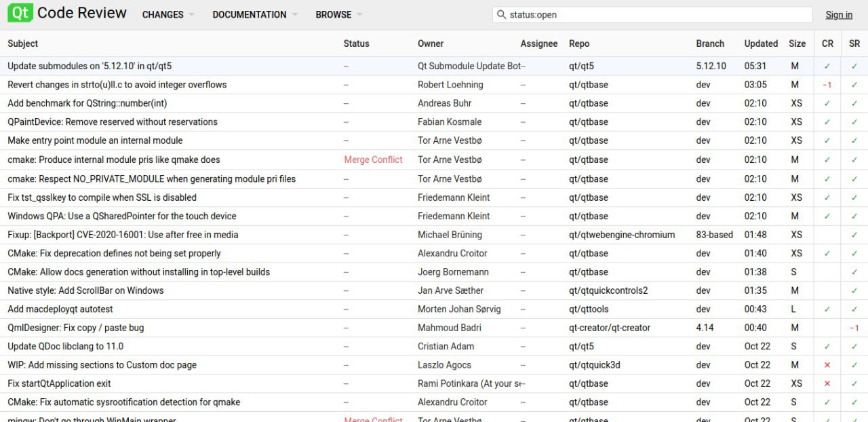Screen dimensions: 868x422
Task: Click CR checkmark for 'Fix tst_qsslkey to compile'
Action: pos(827,197)
